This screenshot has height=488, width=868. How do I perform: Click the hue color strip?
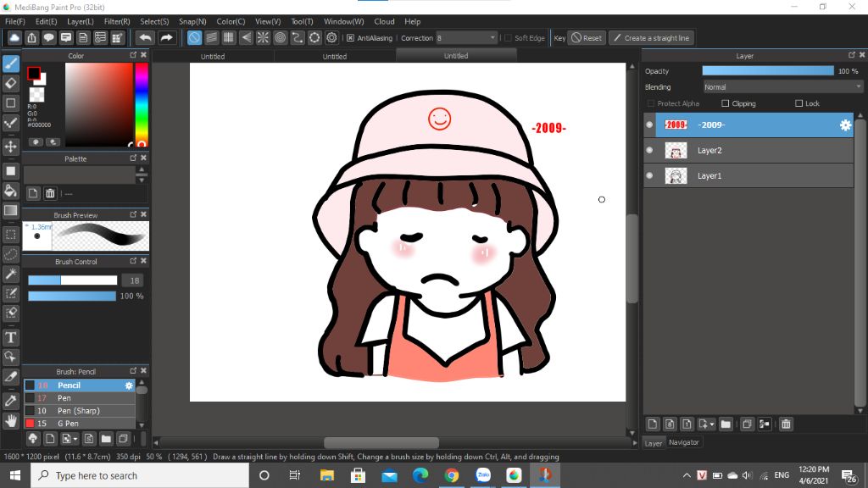click(142, 104)
